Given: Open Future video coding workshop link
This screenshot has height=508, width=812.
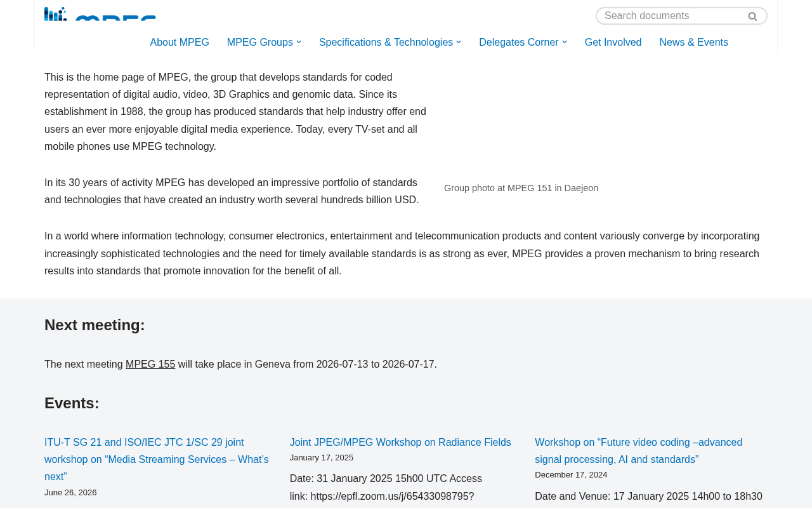Looking at the screenshot, I should click(638, 451).
